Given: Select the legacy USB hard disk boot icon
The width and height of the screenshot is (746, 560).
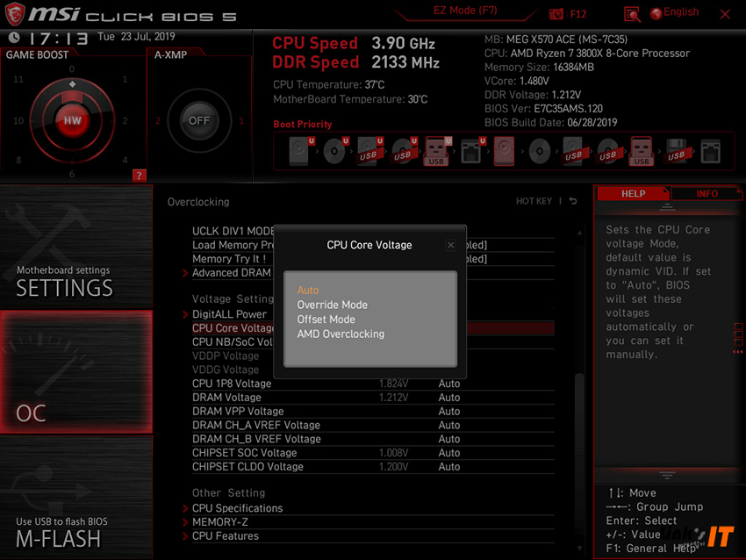Looking at the screenshot, I should [x=573, y=151].
